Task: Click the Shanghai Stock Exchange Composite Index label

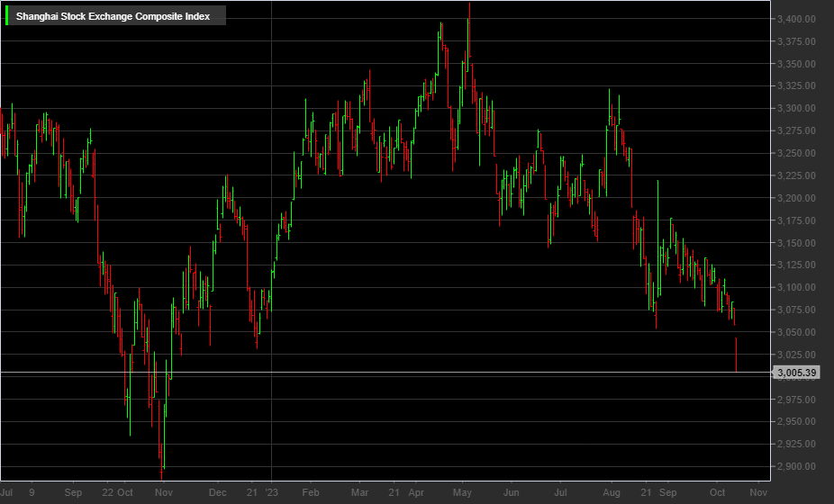Action: pyautogui.click(x=113, y=16)
